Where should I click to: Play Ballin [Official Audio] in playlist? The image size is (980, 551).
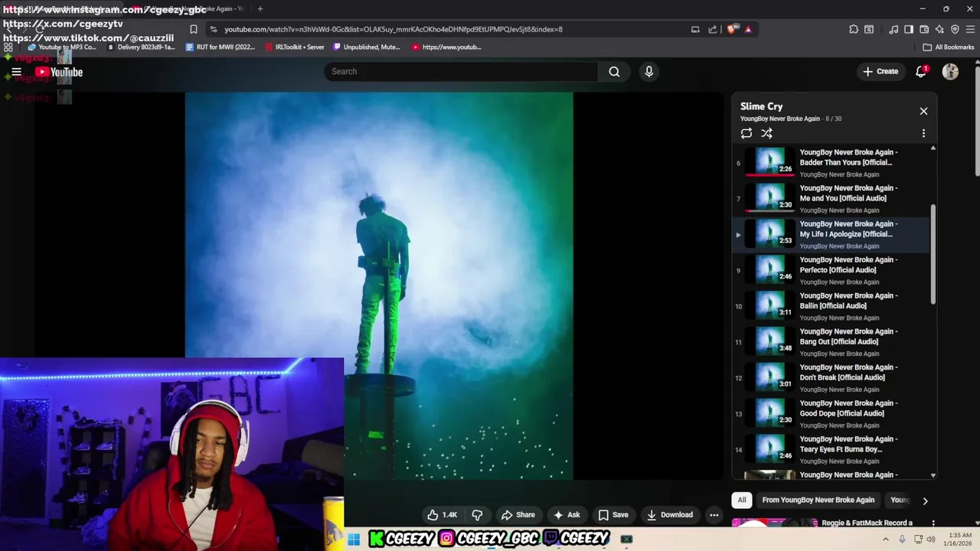[x=831, y=306]
